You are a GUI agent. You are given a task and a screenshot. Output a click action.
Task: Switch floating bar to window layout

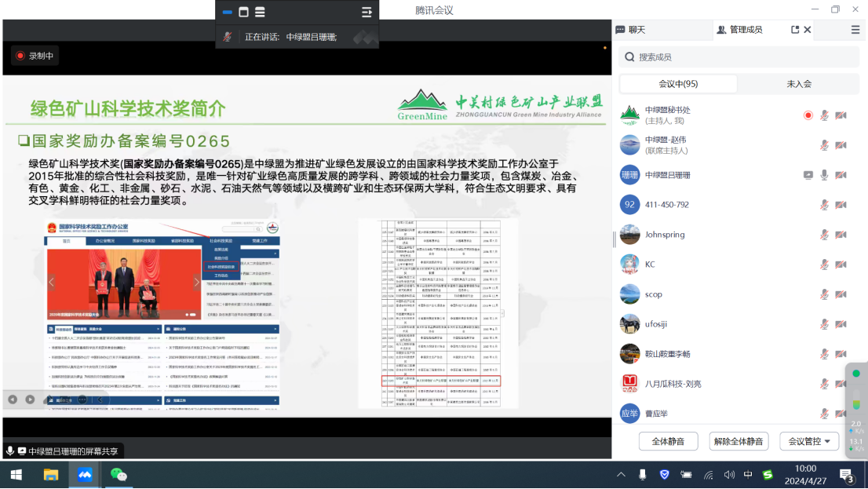click(x=243, y=12)
